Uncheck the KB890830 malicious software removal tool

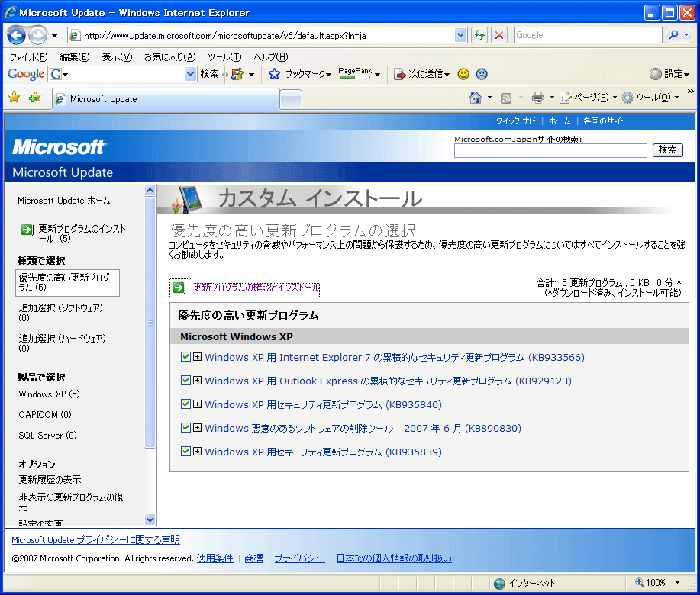pyautogui.click(x=185, y=428)
